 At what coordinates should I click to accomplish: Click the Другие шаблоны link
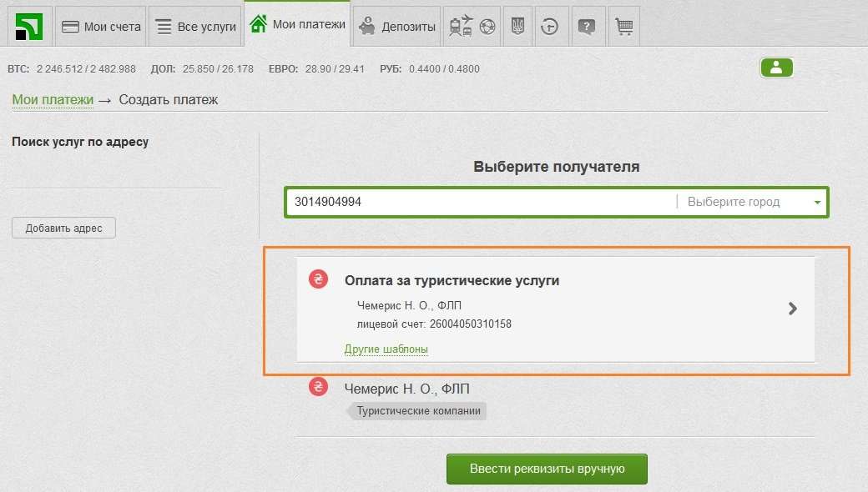(x=386, y=349)
